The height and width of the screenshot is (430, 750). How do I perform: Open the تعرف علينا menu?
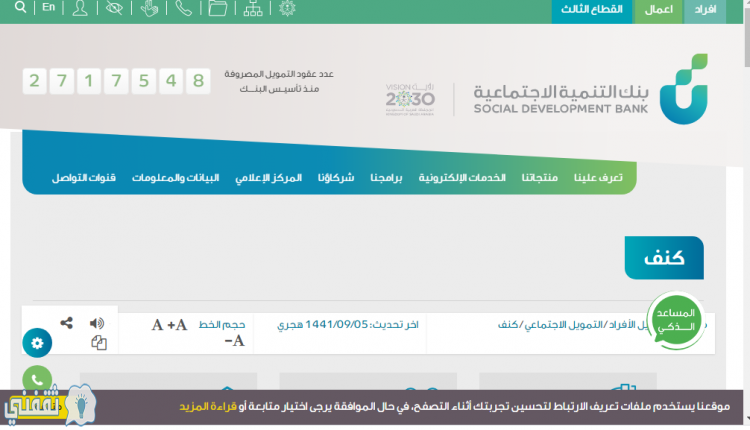click(598, 177)
